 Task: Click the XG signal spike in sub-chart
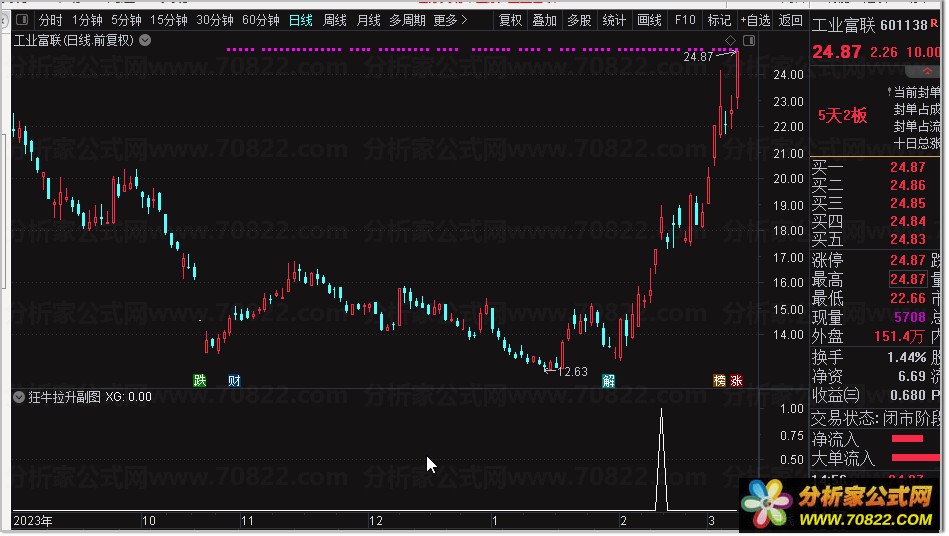(x=662, y=460)
